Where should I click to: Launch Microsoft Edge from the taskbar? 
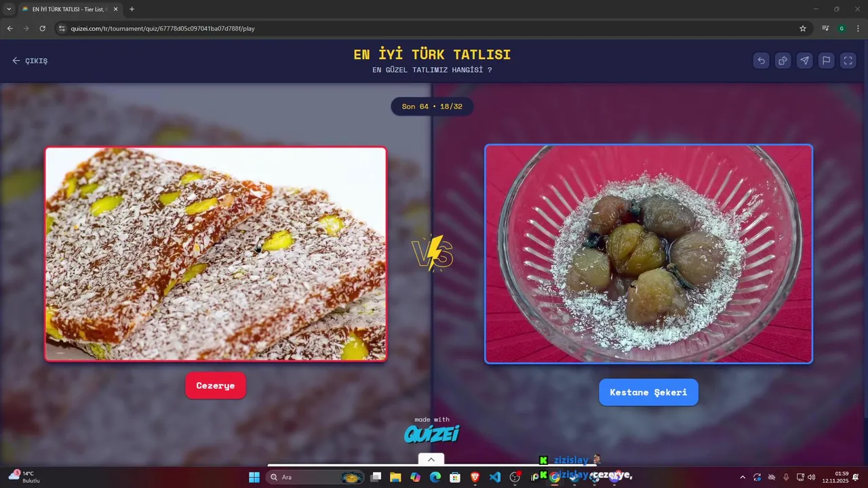(x=435, y=477)
